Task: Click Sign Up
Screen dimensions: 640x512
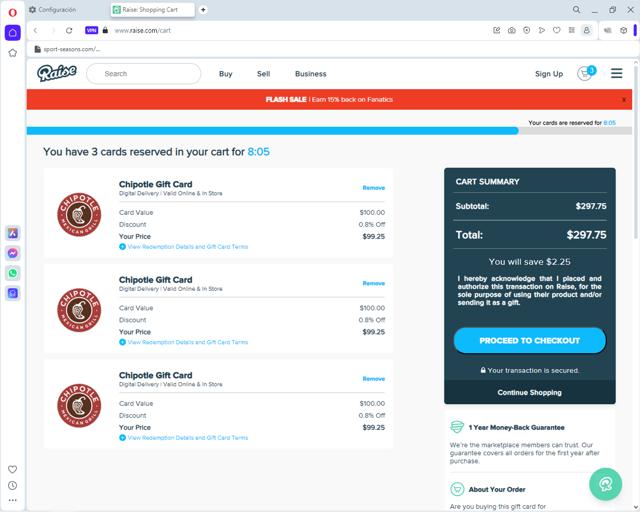Action: click(549, 74)
